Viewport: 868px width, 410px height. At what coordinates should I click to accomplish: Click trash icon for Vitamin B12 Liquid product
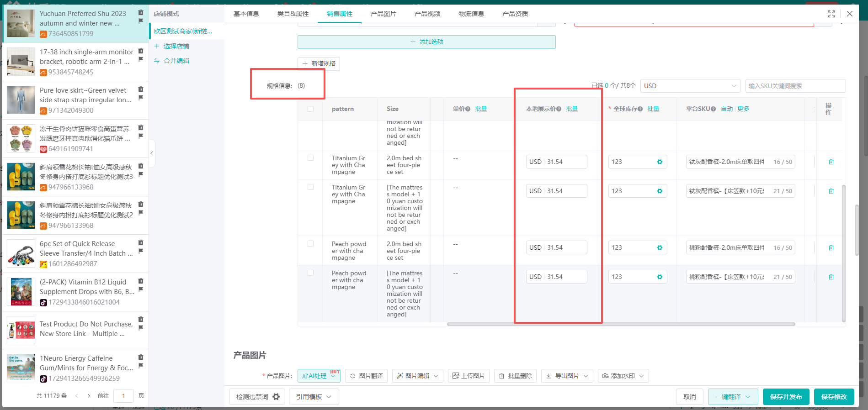[x=141, y=281]
